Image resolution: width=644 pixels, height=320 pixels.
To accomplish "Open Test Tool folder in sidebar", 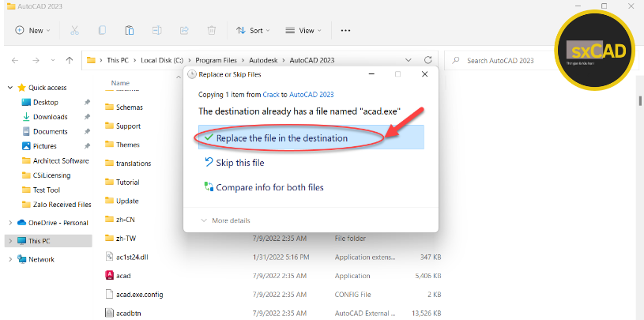I will pos(47,190).
